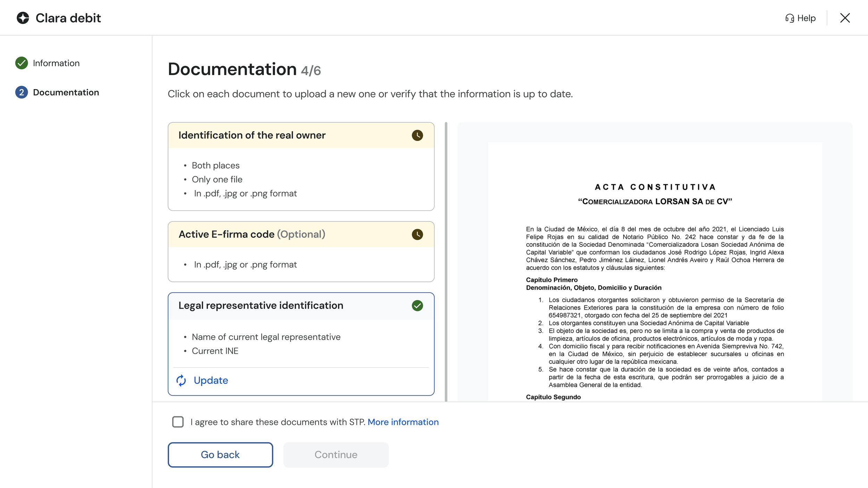This screenshot has height=488, width=868.
Task: Open the More information link
Action: 403,422
